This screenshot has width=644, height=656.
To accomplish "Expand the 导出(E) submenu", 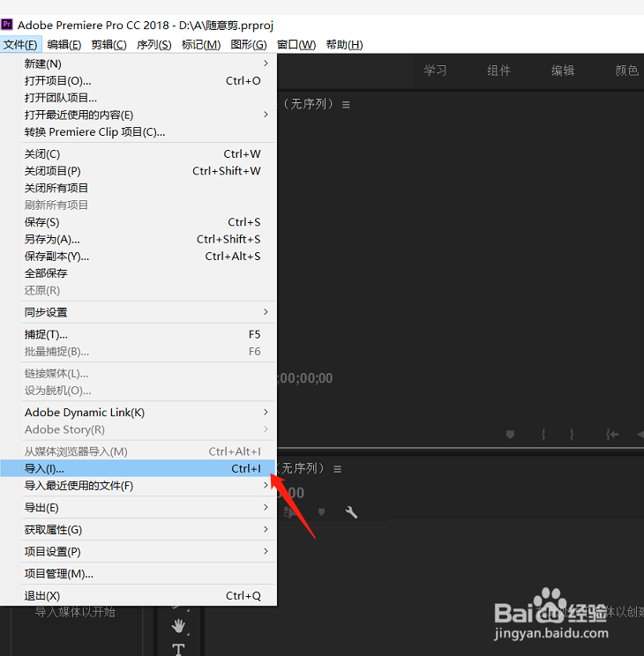I will click(139, 508).
